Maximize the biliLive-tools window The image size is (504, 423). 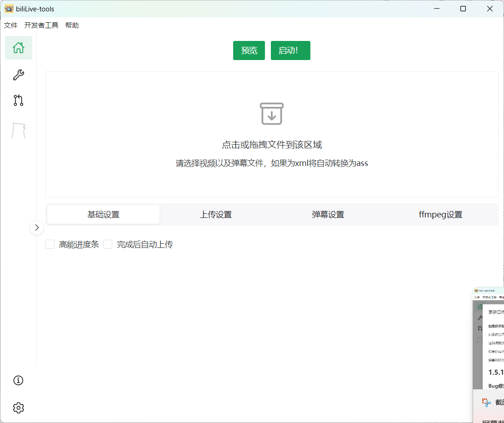(x=463, y=9)
